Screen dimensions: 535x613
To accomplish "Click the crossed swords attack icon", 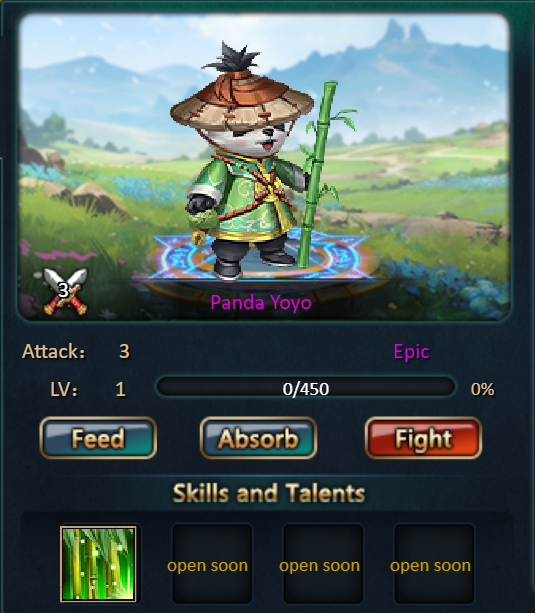I will (65, 291).
